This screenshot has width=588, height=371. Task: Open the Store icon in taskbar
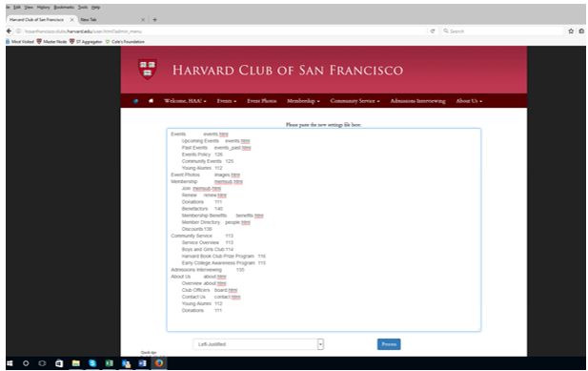pyautogui.click(x=59, y=363)
